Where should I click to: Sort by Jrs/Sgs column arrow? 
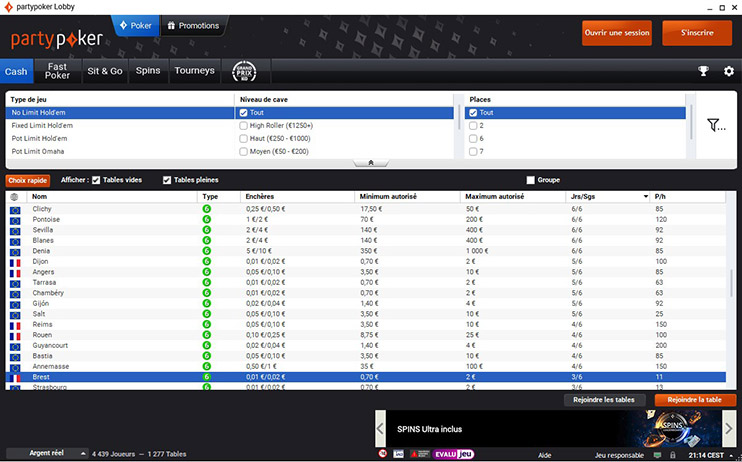tap(644, 197)
